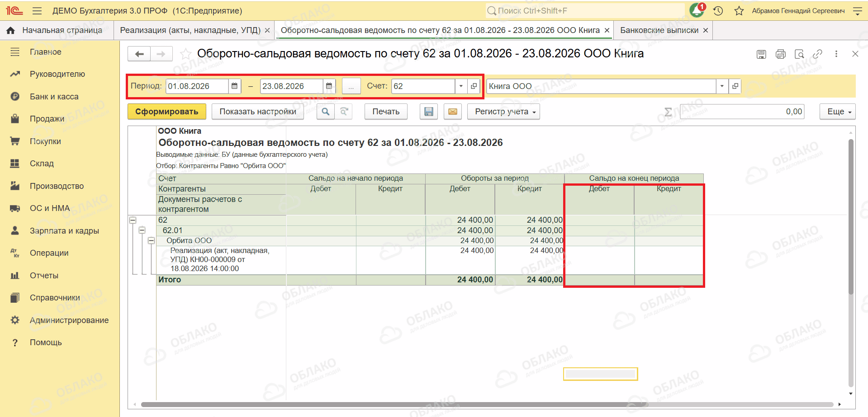Copy link to report icon
The image size is (868, 417).
coord(817,54)
